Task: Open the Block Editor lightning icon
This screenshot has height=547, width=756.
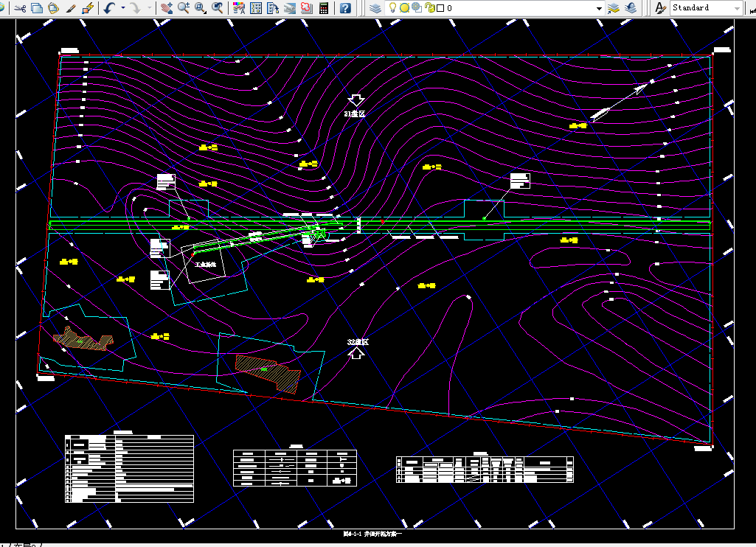Action: (x=88, y=8)
